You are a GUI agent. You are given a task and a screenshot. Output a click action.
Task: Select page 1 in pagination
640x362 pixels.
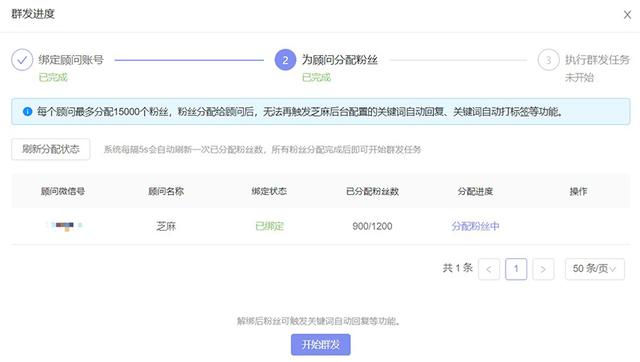tap(516, 269)
